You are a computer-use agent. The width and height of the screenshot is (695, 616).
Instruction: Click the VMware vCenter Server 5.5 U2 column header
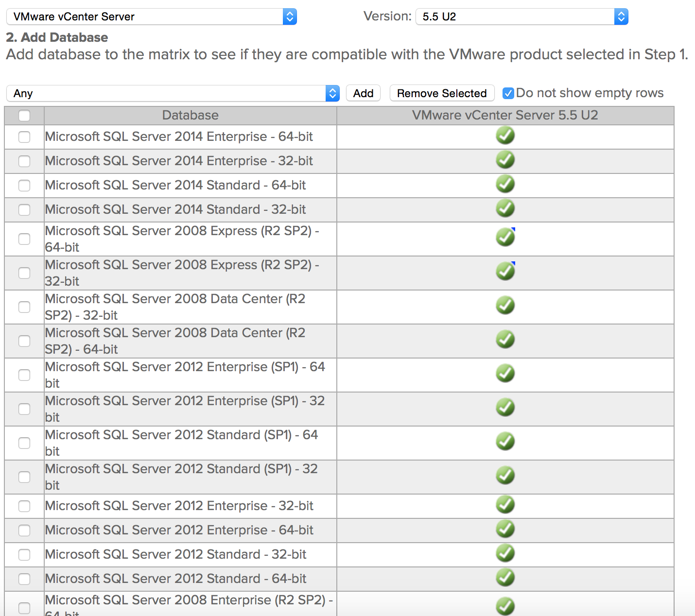pyautogui.click(x=505, y=115)
